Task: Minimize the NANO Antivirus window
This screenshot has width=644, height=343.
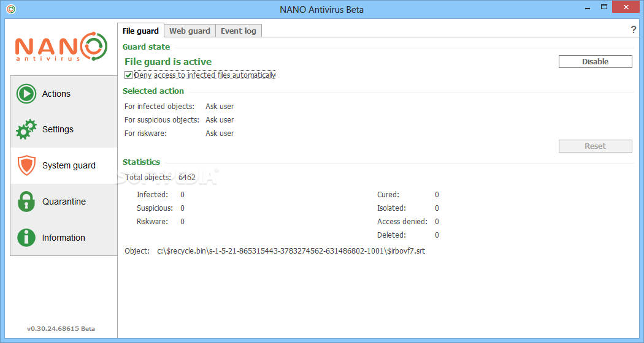Action: point(586,7)
